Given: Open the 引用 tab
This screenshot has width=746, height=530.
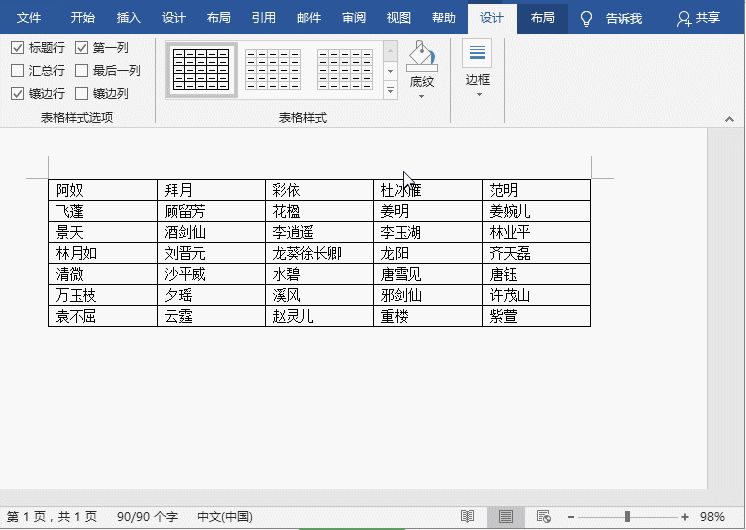Looking at the screenshot, I should (264, 18).
